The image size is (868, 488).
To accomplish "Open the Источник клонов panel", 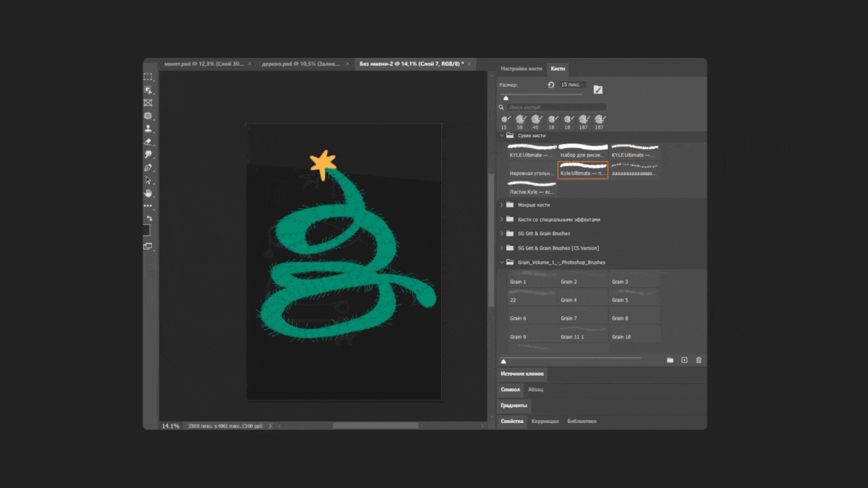I will tap(522, 374).
